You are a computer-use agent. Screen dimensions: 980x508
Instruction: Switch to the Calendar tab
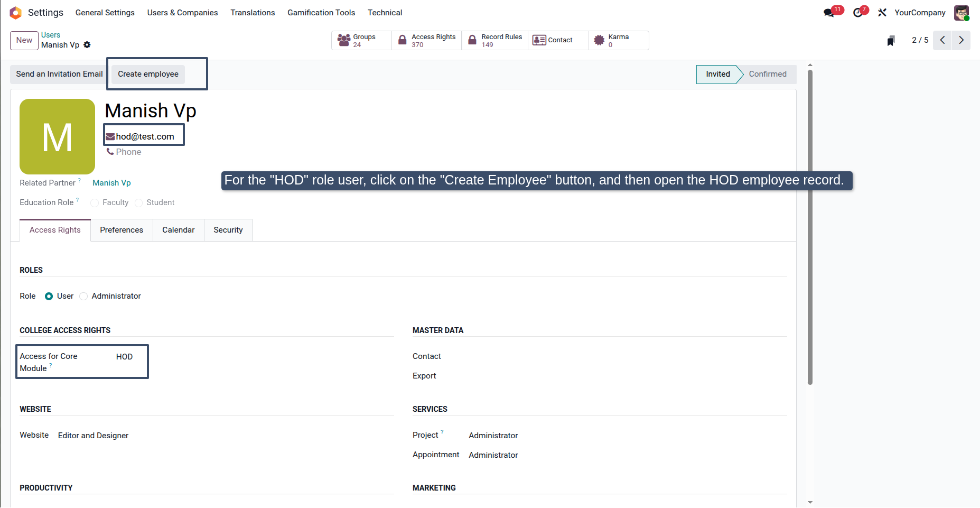[179, 230]
